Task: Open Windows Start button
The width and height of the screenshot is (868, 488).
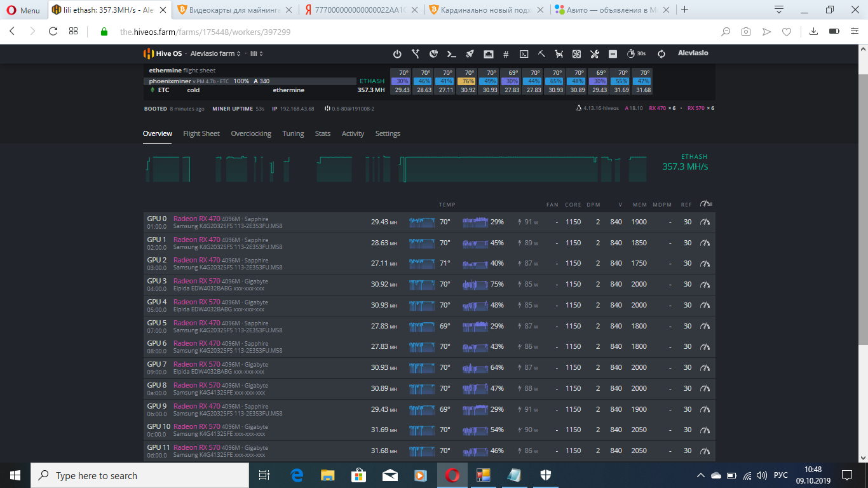Action: pyautogui.click(x=15, y=475)
